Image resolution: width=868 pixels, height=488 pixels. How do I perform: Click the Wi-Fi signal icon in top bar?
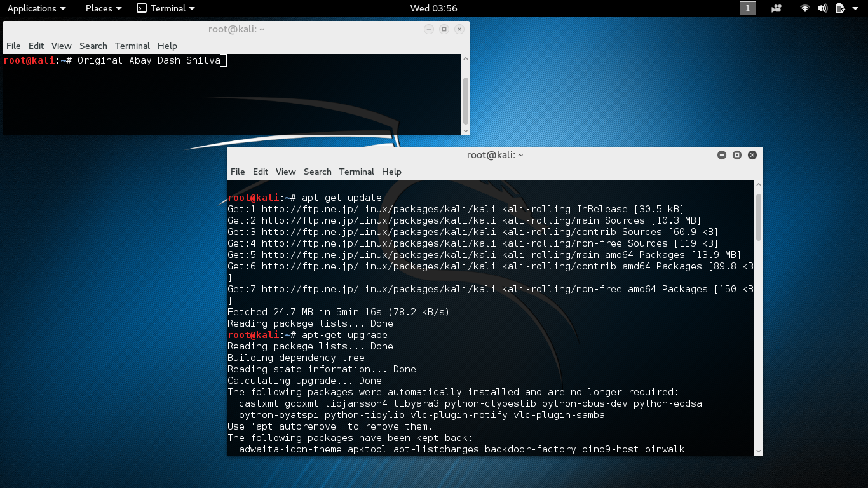pos(804,8)
